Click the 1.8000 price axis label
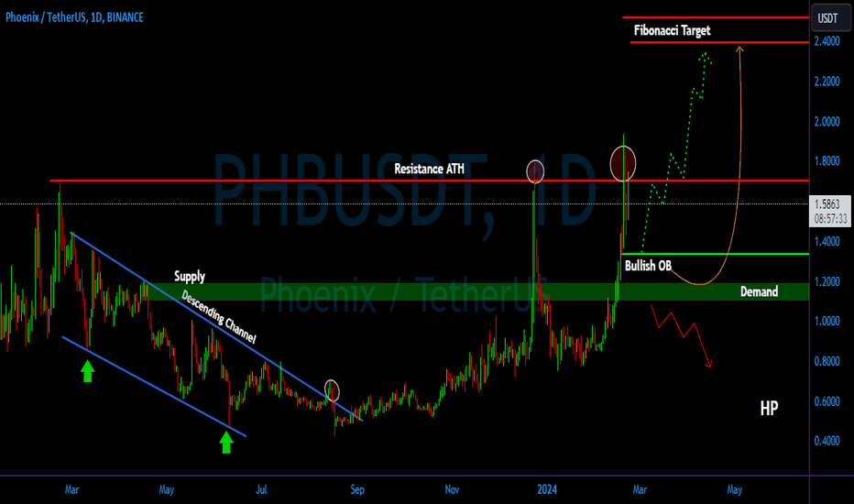854x504 pixels. pyautogui.click(x=827, y=160)
